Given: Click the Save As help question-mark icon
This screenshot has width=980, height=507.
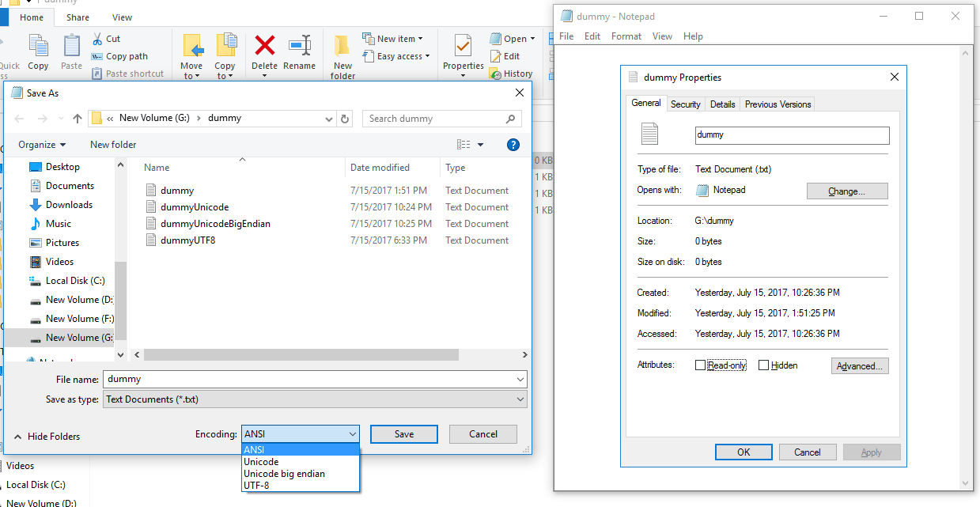Looking at the screenshot, I should pyautogui.click(x=513, y=145).
